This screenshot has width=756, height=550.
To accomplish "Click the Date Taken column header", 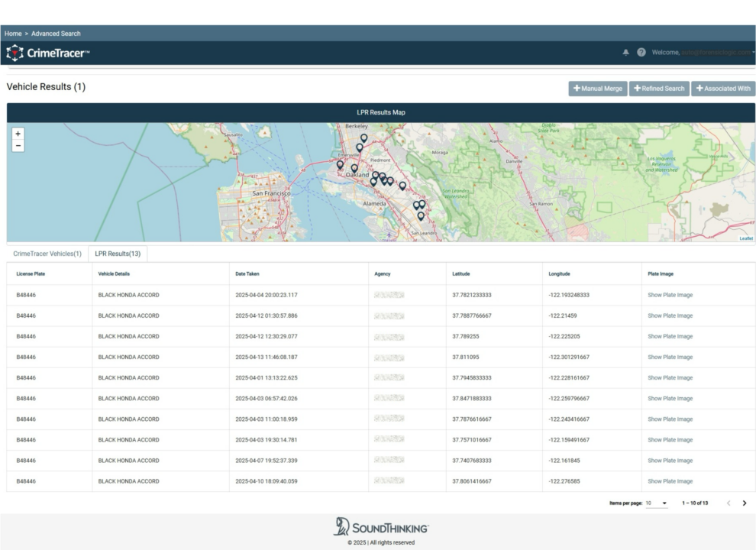I will pyautogui.click(x=247, y=274).
